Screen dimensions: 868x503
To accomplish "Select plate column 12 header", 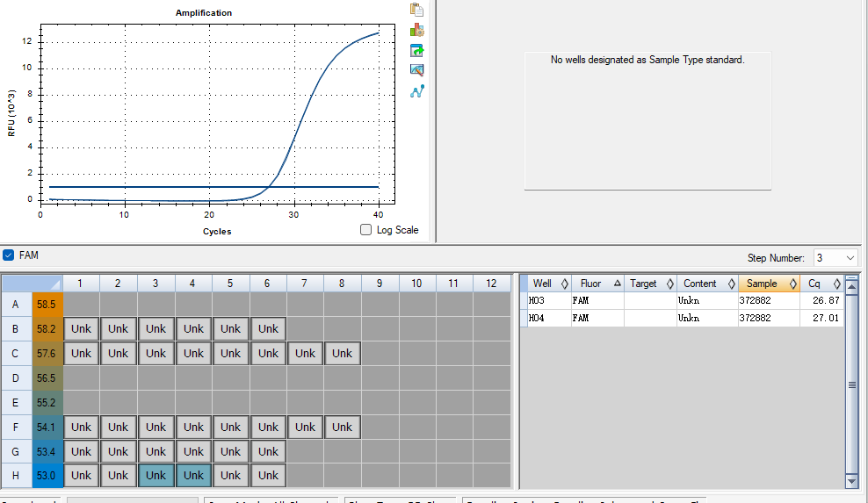I will [x=492, y=284].
